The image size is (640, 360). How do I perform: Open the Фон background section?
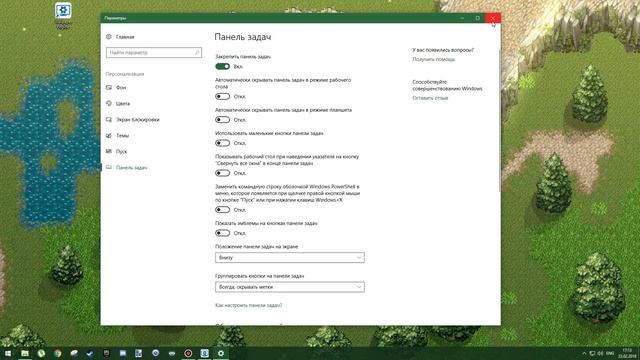tap(116, 87)
